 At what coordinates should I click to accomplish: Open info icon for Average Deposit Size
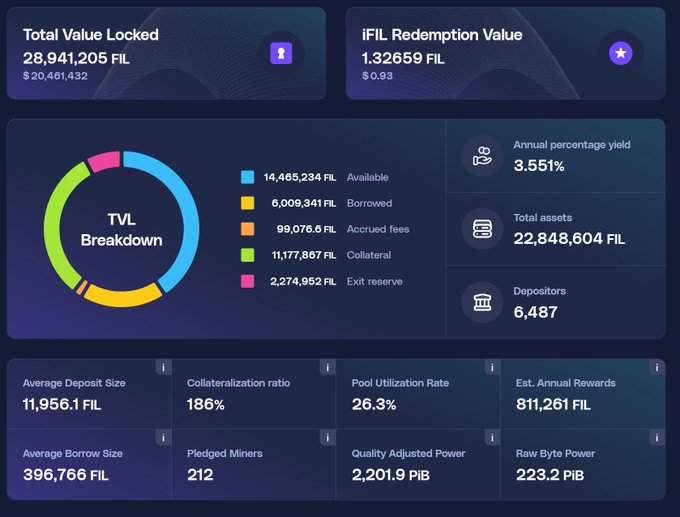click(x=163, y=368)
